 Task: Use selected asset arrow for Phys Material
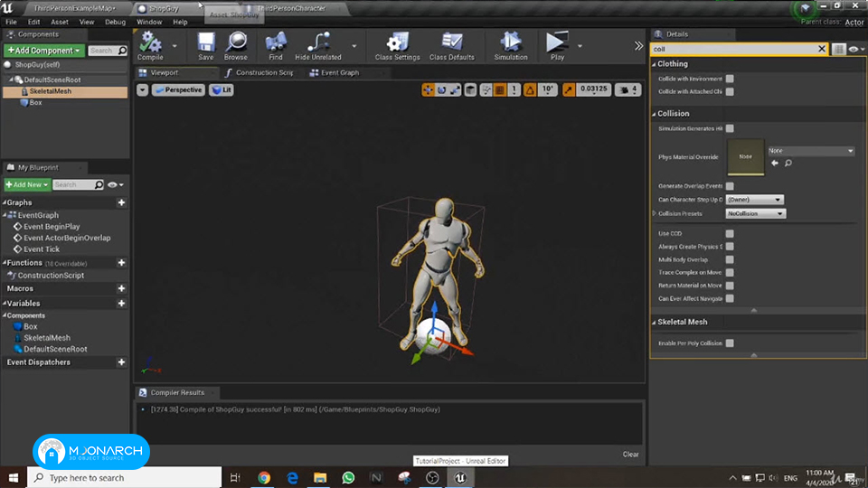775,164
